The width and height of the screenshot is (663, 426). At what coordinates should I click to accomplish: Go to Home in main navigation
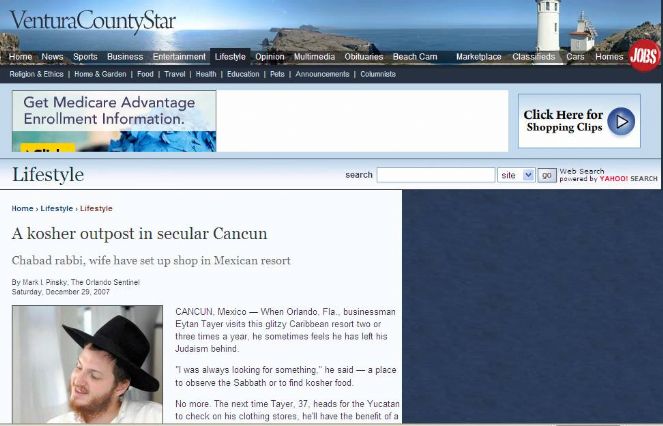tap(20, 57)
